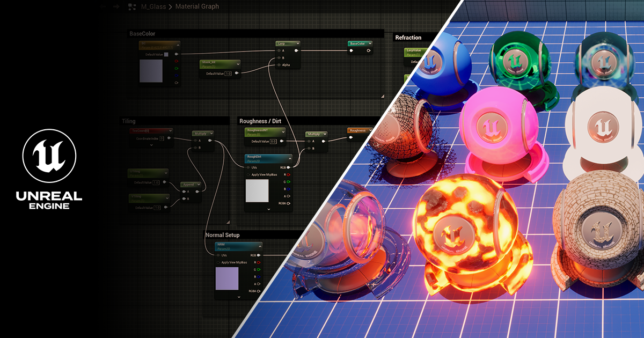Click Tiling Multiply node output pin
The image size is (644, 338).
coord(210,141)
